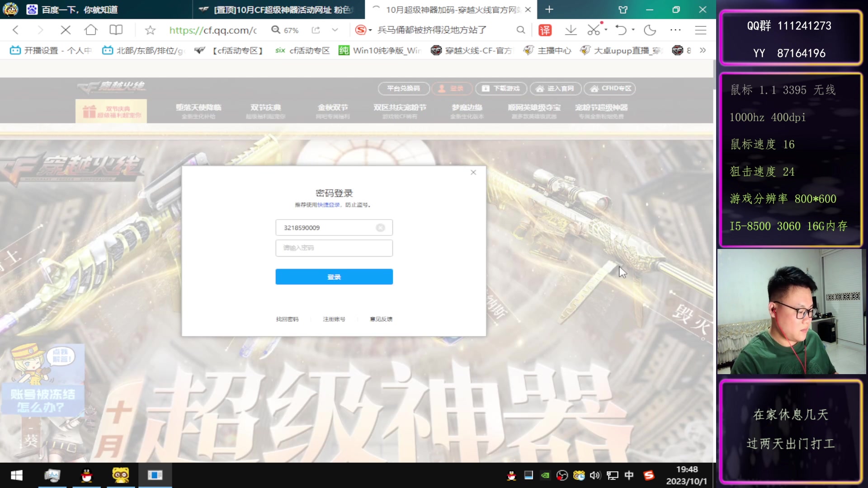868x488 pixels.
Task: Click the CFHD专区 page button
Action: [x=610, y=89]
